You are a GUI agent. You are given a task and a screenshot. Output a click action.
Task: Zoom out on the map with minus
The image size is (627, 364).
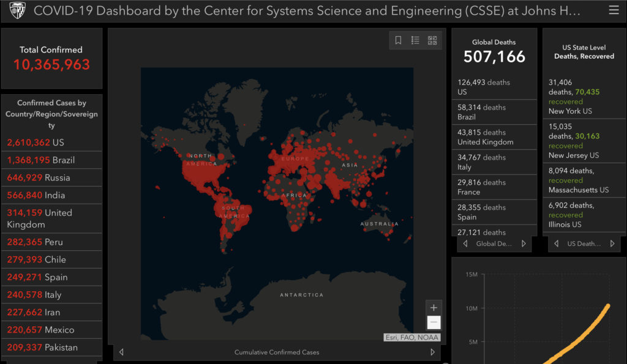pyautogui.click(x=434, y=322)
